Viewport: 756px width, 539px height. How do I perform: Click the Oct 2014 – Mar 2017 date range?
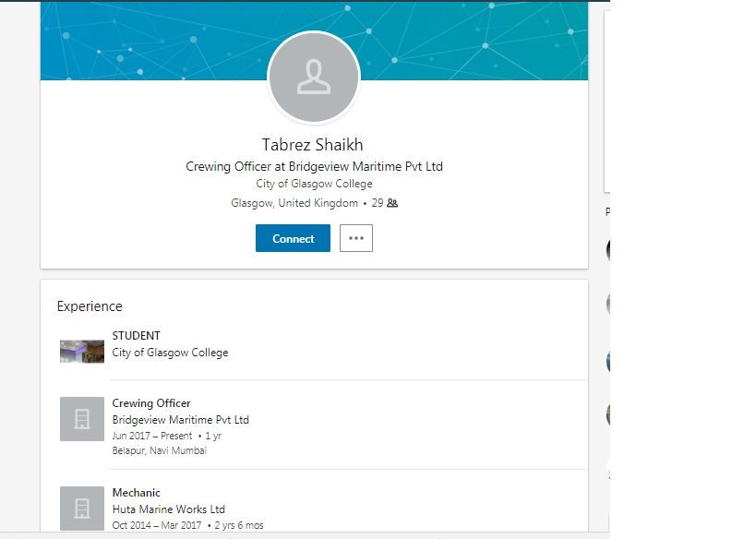click(x=157, y=525)
